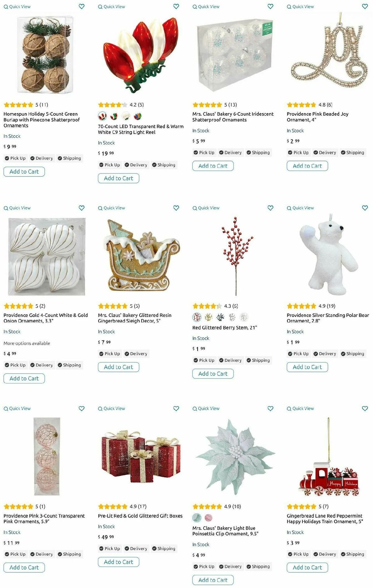
Task: Click heart icon for Providence Pink Beaded Joy Ornament
Action: [x=365, y=6]
